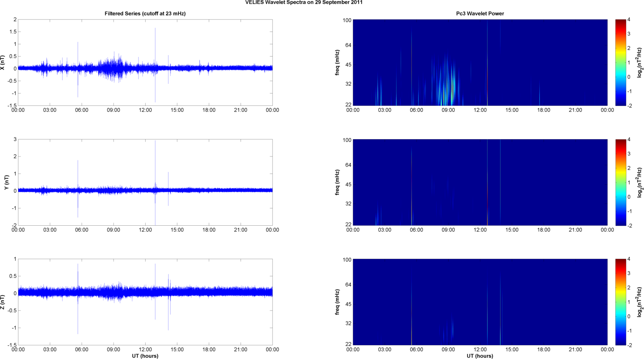This screenshot has width=644, height=359.
Task: Click the 'Pc3 Wavelet Power' heading
Action: [x=480, y=13]
